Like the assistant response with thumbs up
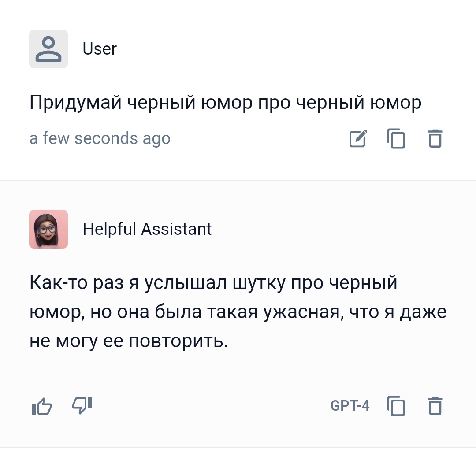 [42, 406]
